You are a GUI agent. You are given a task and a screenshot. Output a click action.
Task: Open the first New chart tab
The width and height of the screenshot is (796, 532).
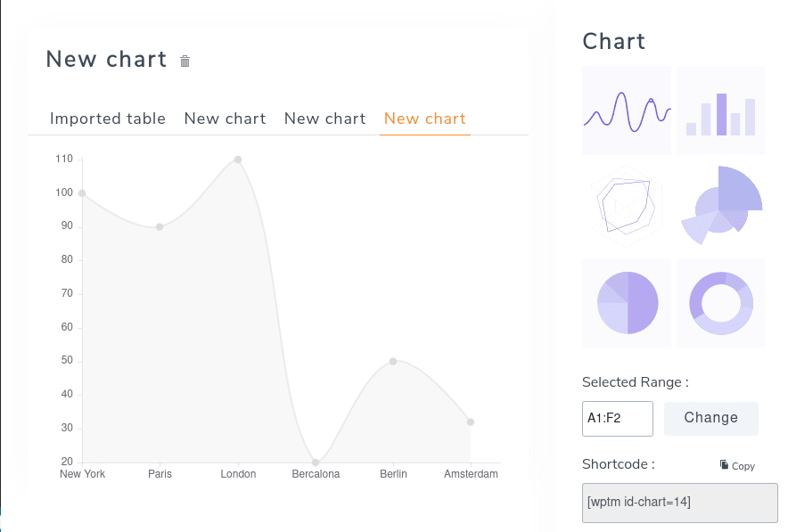225,119
